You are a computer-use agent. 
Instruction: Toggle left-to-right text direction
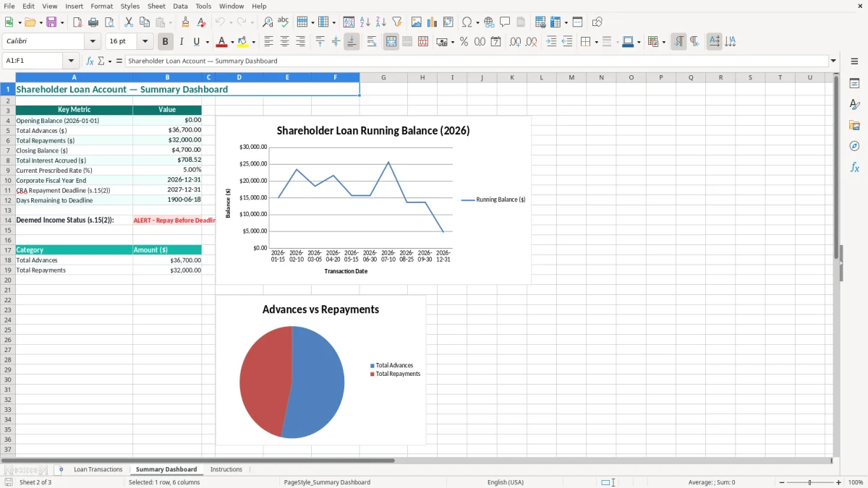(678, 42)
